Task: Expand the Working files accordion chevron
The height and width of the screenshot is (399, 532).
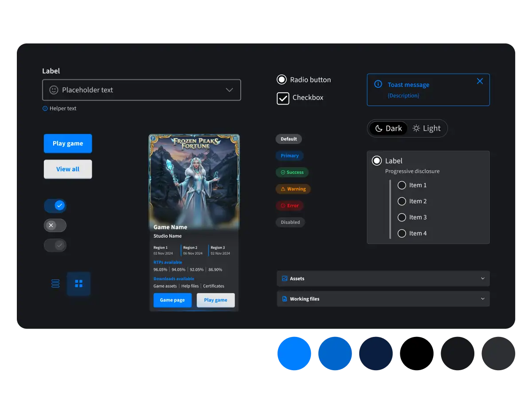Action: (x=483, y=299)
